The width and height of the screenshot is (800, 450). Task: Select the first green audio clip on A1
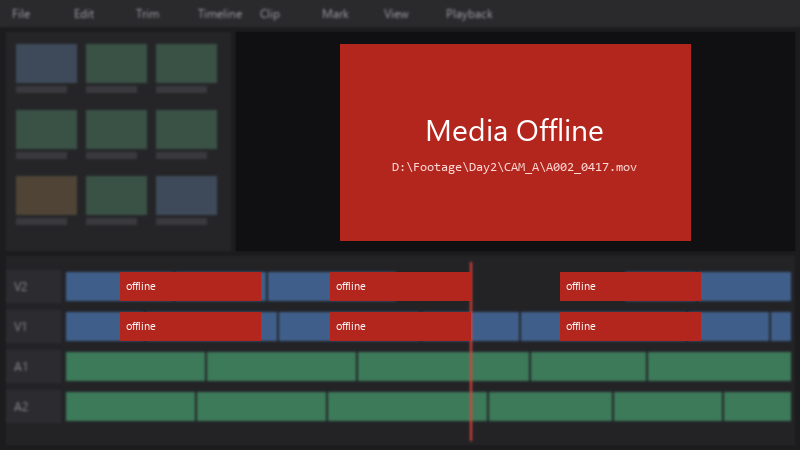coord(135,366)
